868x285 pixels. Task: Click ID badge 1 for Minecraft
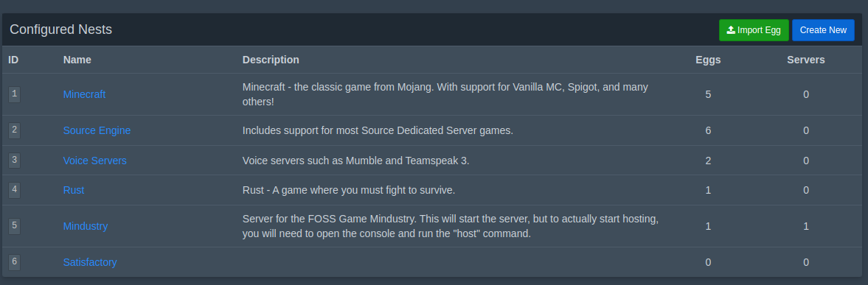point(15,94)
